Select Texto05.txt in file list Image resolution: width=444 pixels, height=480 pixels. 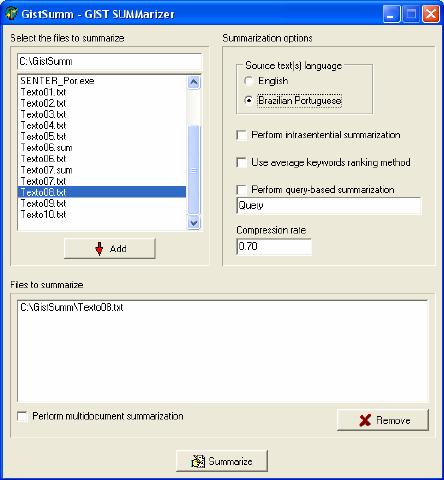point(102,136)
